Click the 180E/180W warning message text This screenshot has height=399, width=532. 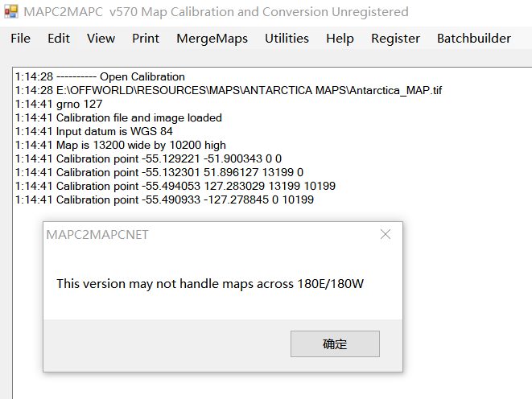pyautogui.click(x=210, y=284)
